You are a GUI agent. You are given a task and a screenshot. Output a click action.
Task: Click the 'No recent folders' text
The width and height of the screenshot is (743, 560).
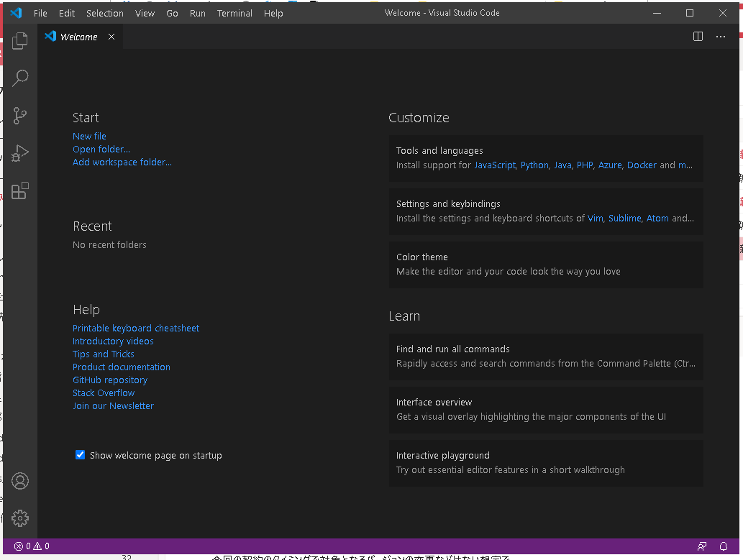tap(109, 245)
